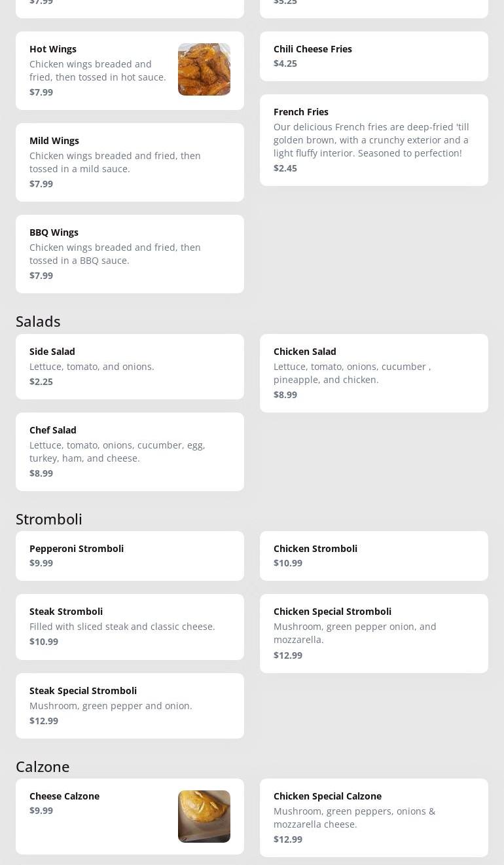
Task: Open the Cheese Calzone photo
Action: 204,816
